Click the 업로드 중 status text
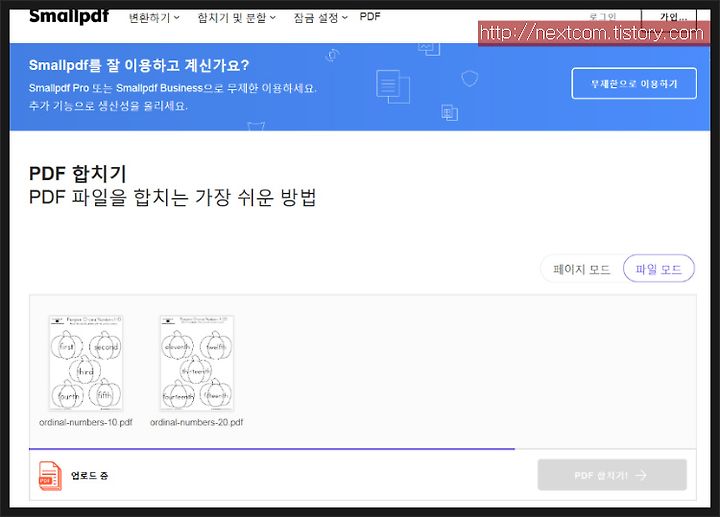Viewport: 720px width, 517px height. point(90,476)
